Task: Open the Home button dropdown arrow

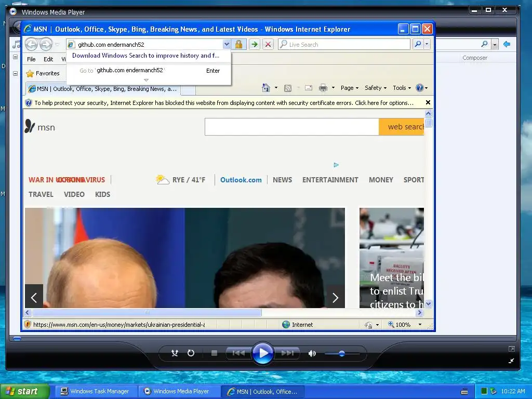Action: tap(276, 88)
